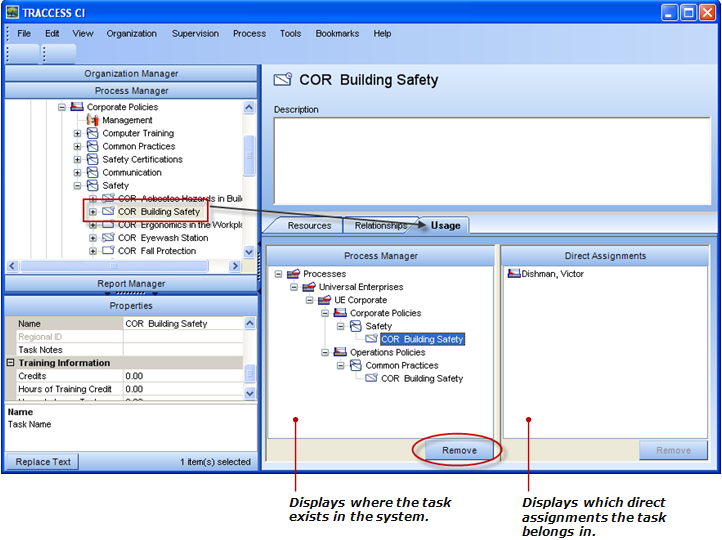Collapse the Training Information properties section

point(11,363)
